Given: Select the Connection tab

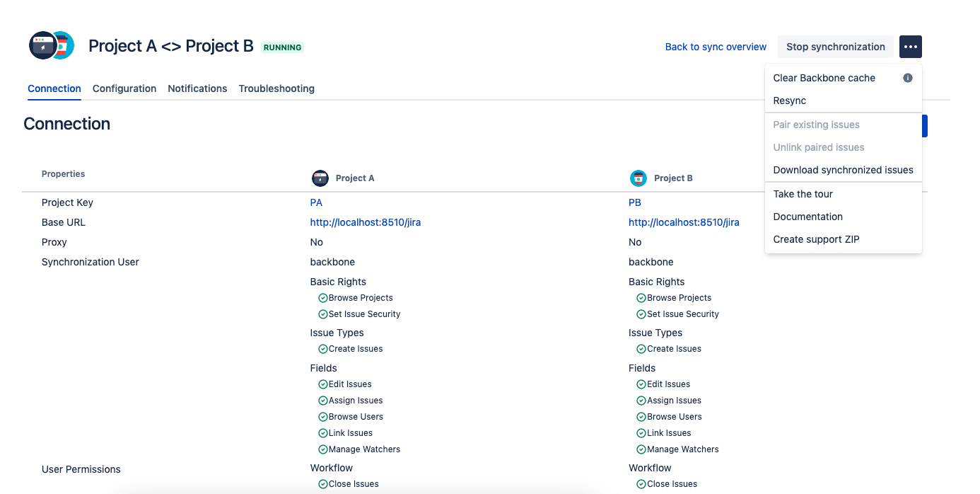Looking at the screenshot, I should 54,88.
